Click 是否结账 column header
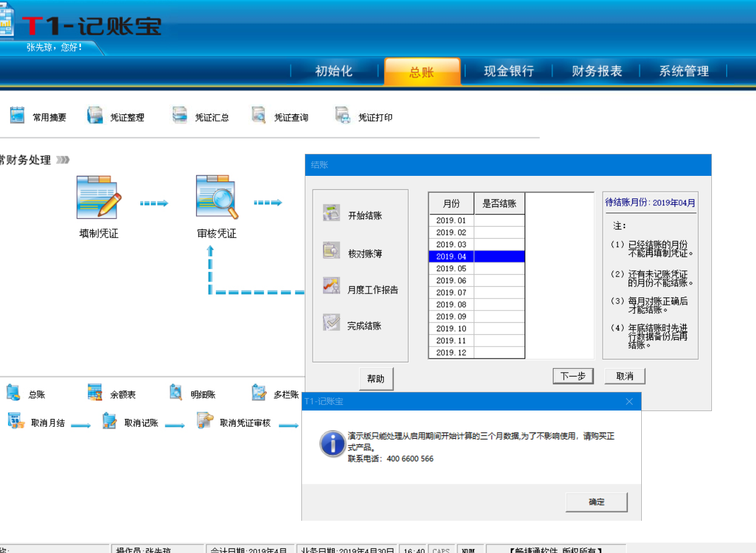The image size is (756, 553). (499, 204)
